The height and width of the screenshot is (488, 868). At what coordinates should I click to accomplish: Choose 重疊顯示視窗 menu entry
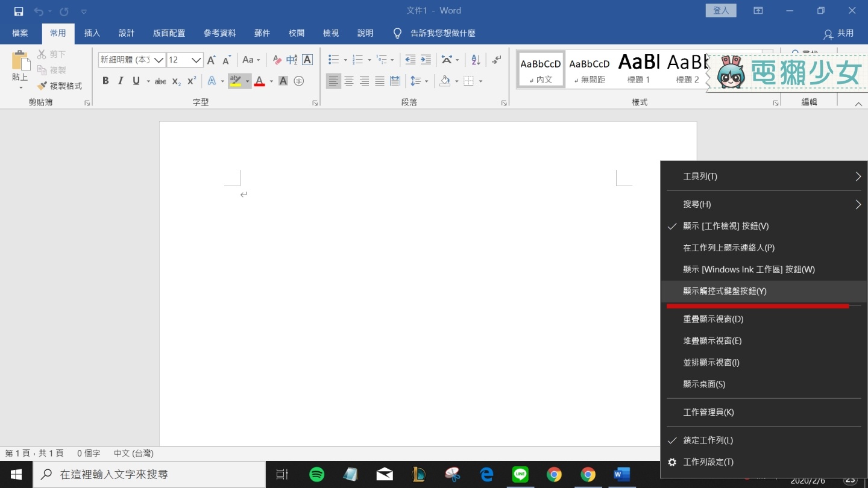763,319
